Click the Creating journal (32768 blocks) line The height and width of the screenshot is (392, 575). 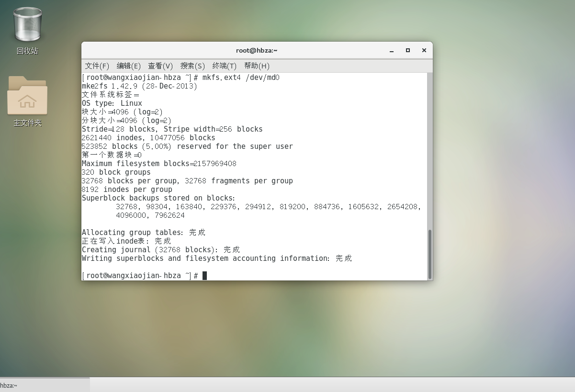pyautogui.click(x=161, y=250)
